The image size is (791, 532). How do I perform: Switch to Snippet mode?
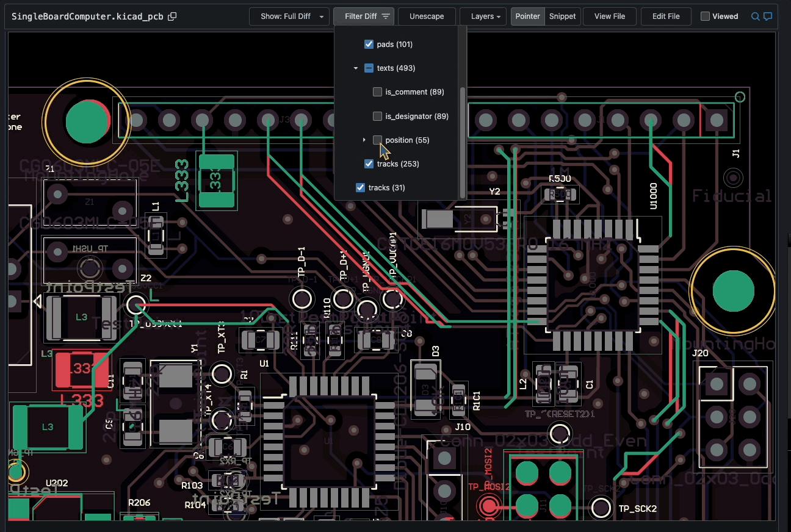[x=562, y=16]
